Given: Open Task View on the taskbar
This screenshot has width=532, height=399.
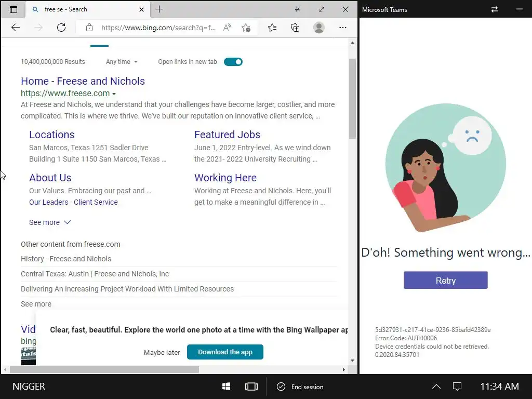Looking at the screenshot, I should (251, 387).
